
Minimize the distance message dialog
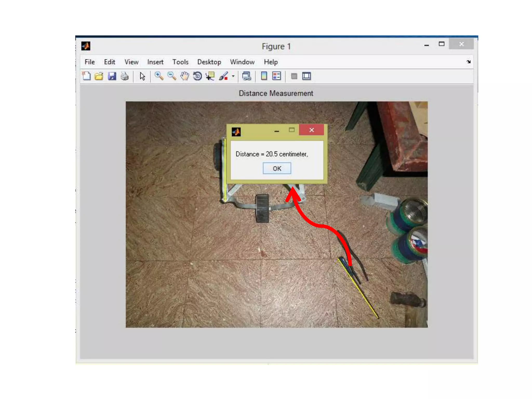[277, 131]
